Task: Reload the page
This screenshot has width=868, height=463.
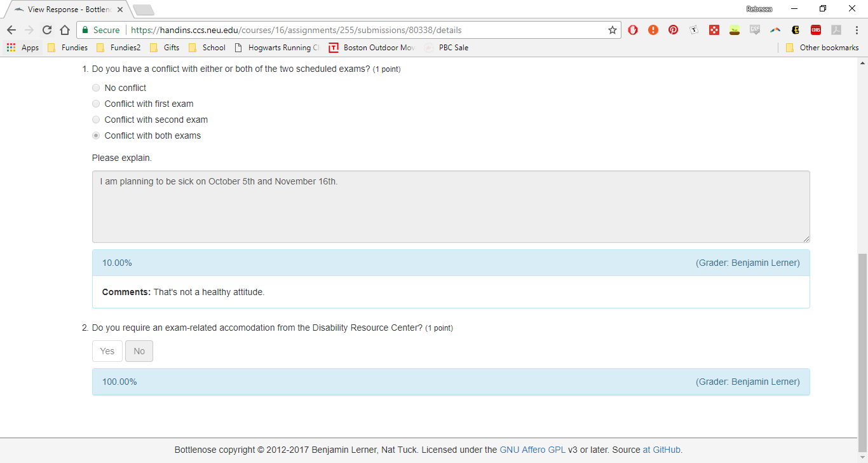Action: pos(47,30)
